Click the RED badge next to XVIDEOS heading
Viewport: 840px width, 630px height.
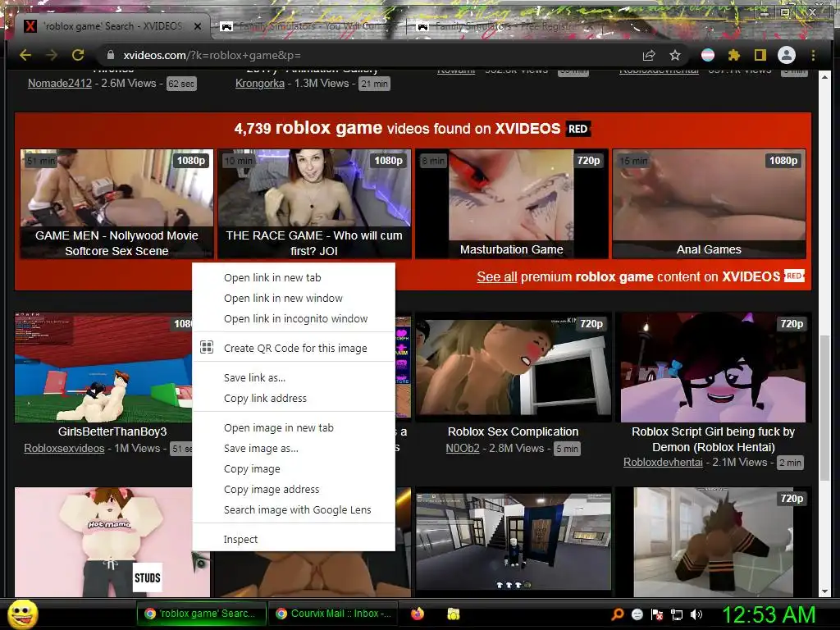(577, 129)
